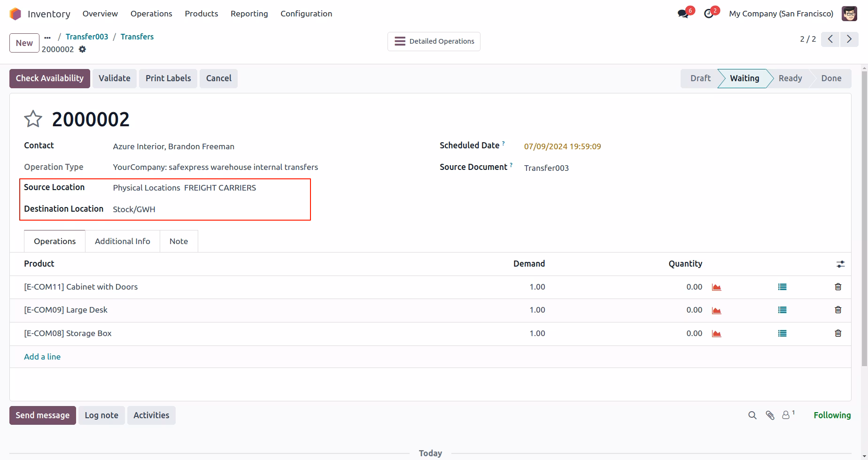
Task: Toggle the Following status
Action: (x=832, y=415)
